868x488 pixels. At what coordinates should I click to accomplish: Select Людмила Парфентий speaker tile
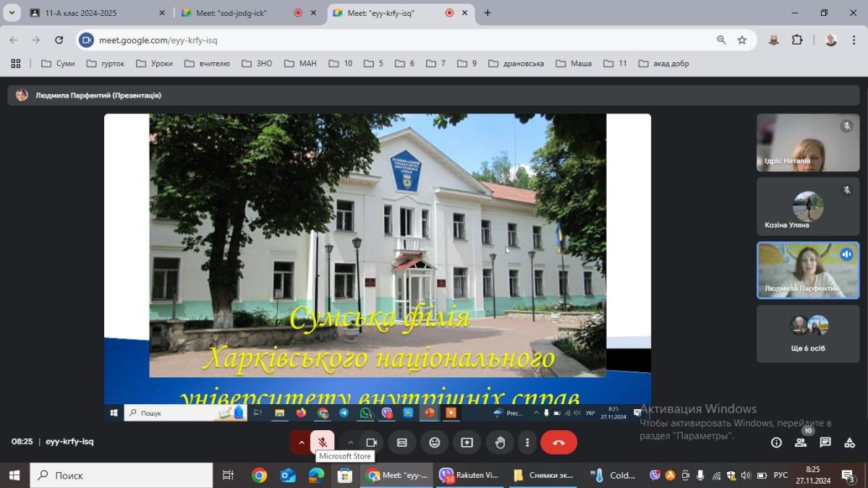click(x=808, y=270)
